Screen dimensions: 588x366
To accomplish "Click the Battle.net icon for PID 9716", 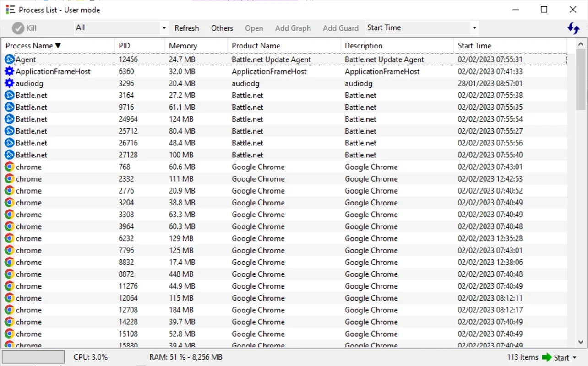I will (x=10, y=107).
